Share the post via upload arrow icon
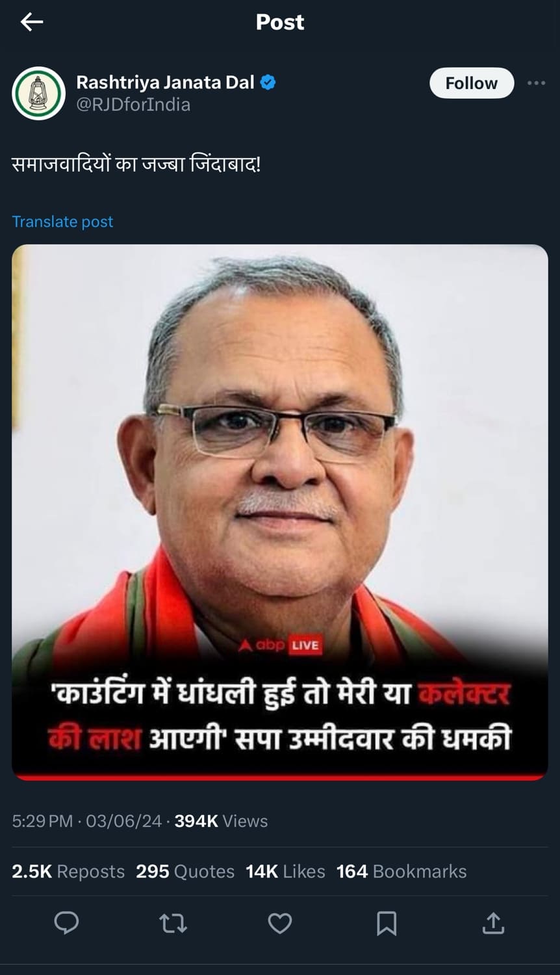Screen dimensions: 560x975 (x=493, y=923)
